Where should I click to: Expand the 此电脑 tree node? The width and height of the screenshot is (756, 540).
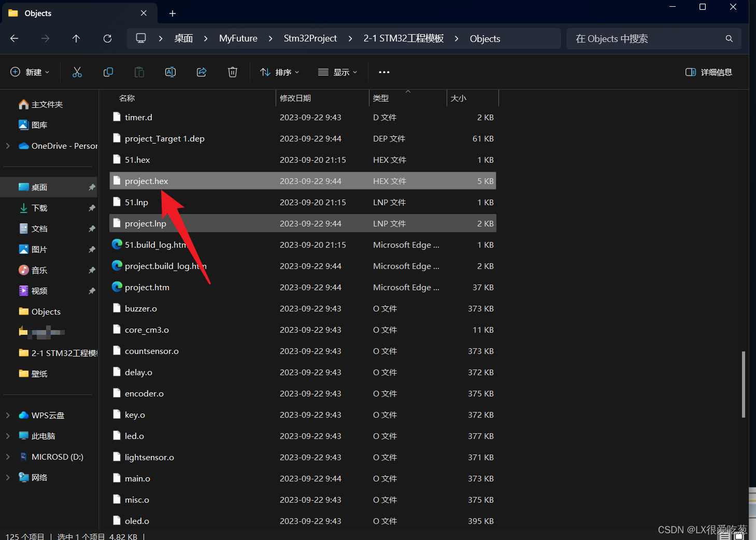[8, 436]
